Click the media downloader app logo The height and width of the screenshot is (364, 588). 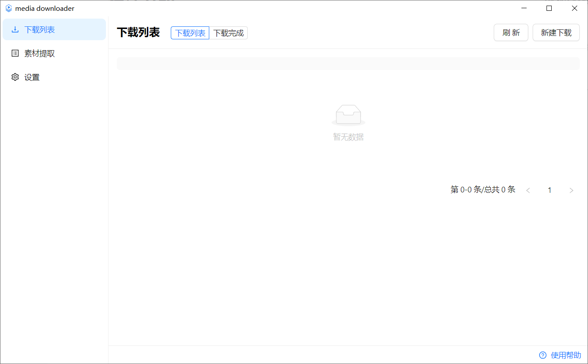coord(8,8)
